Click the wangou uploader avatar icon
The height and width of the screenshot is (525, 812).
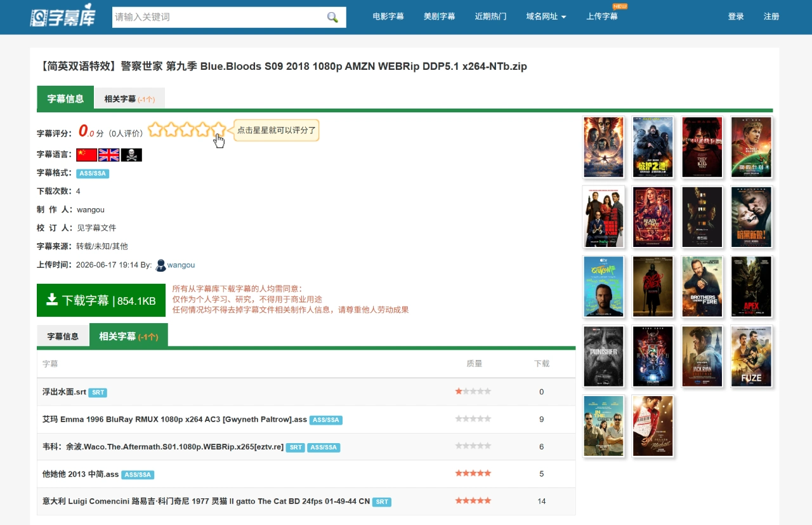point(160,265)
